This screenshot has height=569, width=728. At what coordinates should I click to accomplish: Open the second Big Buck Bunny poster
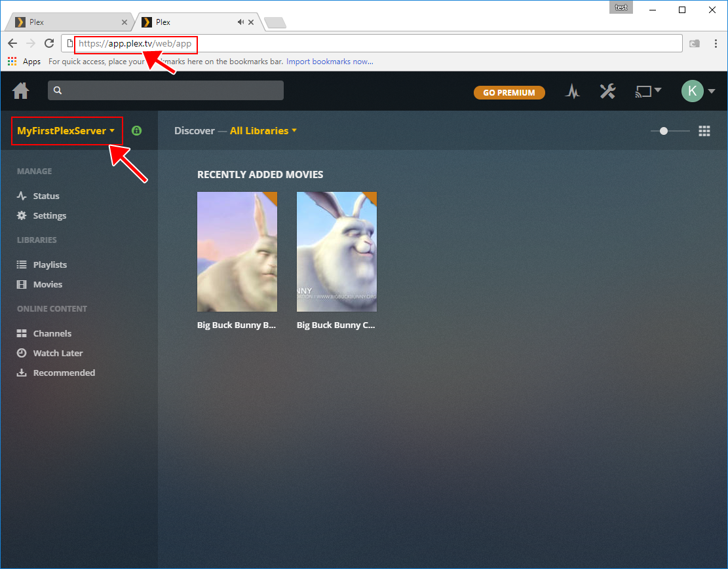pyautogui.click(x=337, y=251)
